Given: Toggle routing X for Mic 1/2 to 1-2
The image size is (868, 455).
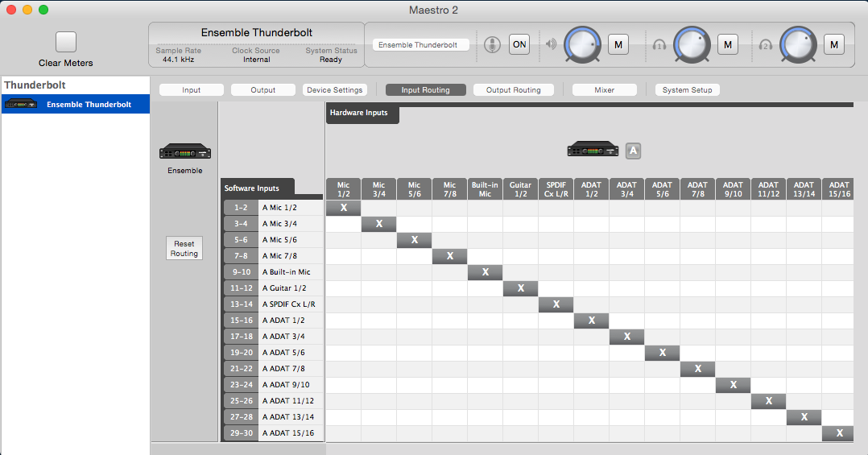Looking at the screenshot, I should click(344, 208).
